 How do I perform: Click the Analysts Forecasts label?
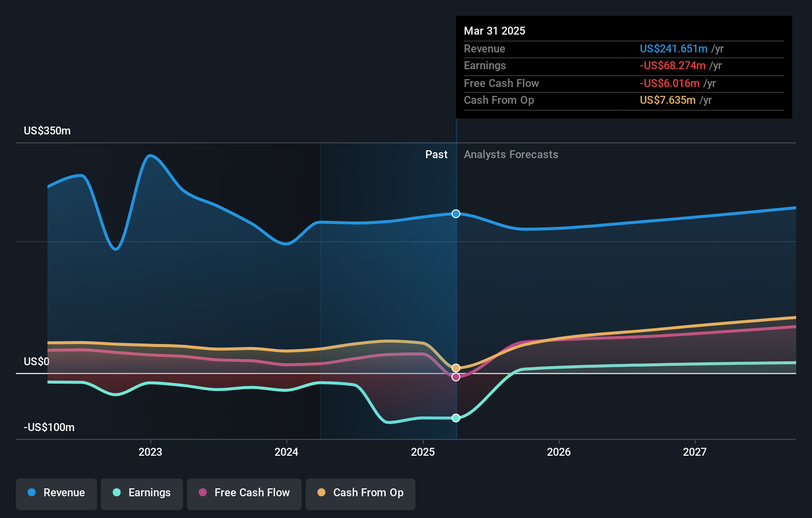(511, 155)
